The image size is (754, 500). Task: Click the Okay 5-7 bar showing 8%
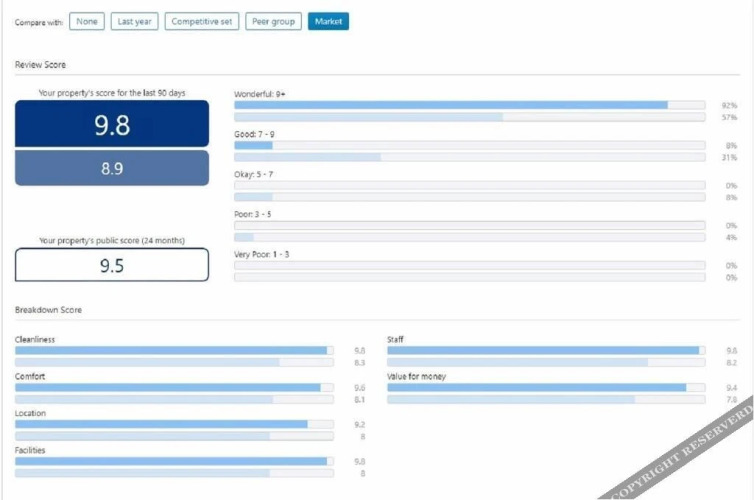click(x=469, y=197)
